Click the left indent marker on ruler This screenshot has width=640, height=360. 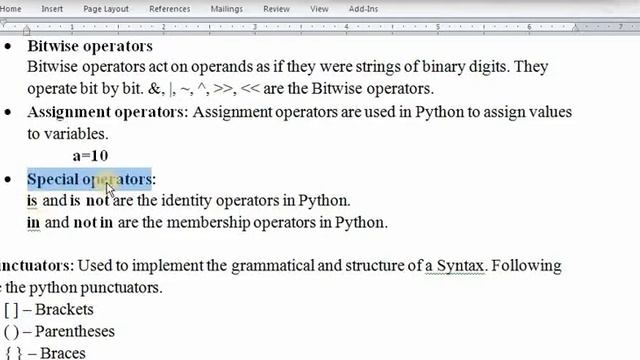27,30
